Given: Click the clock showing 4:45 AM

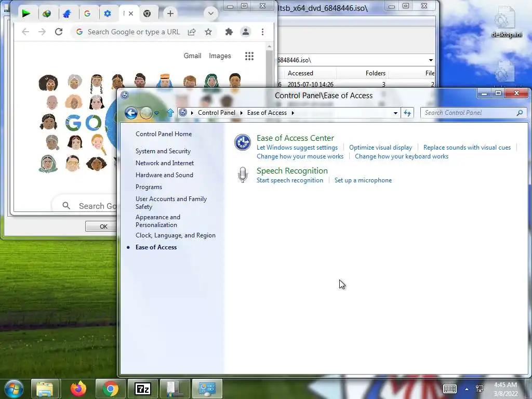Looking at the screenshot, I should point(505,385).
